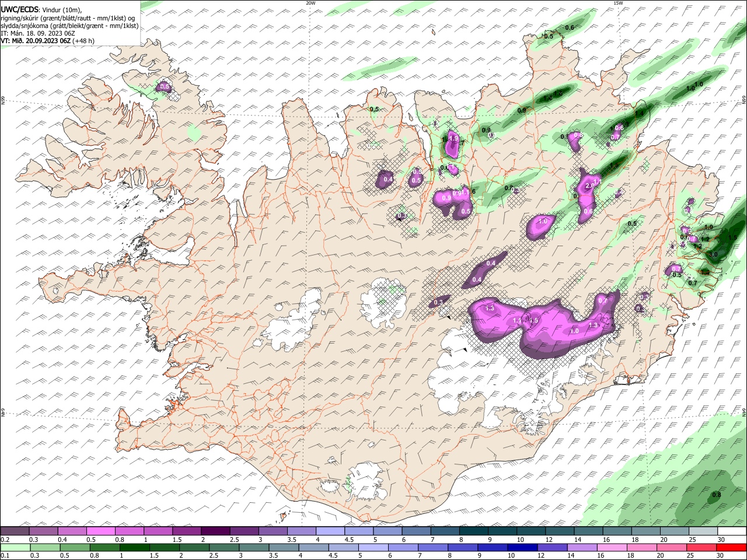Click the 'IT: Mán. 18. 09. 2023 06Z' line
Viewport: 747px width, 560px height.
click(38, 33)
